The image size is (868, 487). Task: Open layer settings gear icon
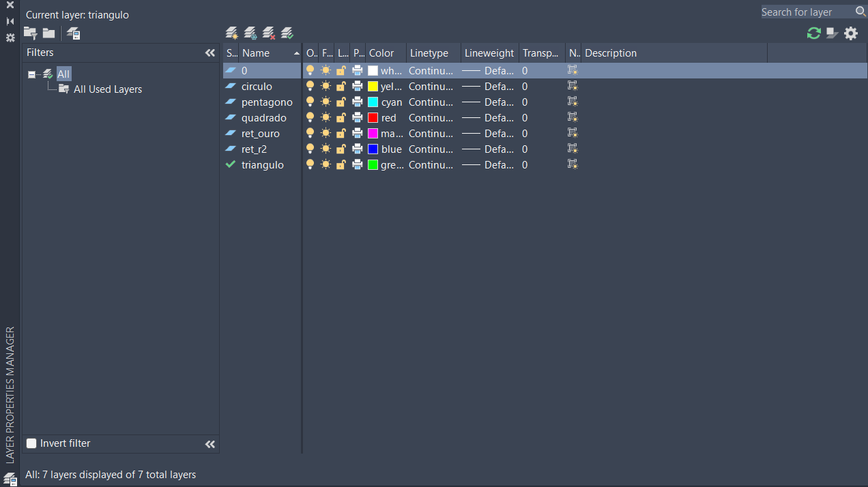[850, 33]
